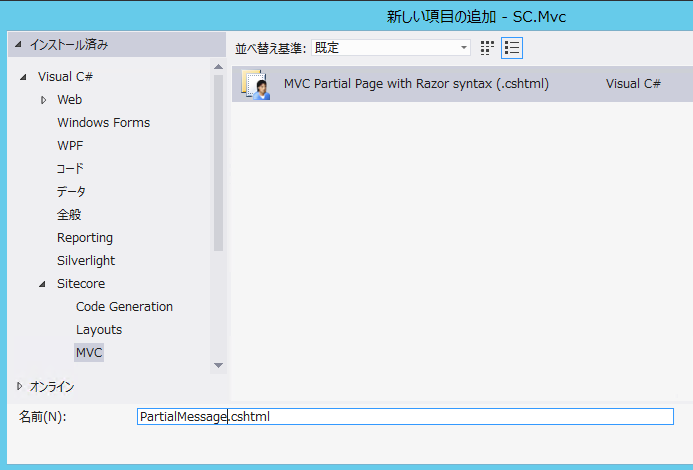Click the category tree scrollbar down arrow
Image resolution: width=693 pixels, height=470 pixels.
point(218,365)
